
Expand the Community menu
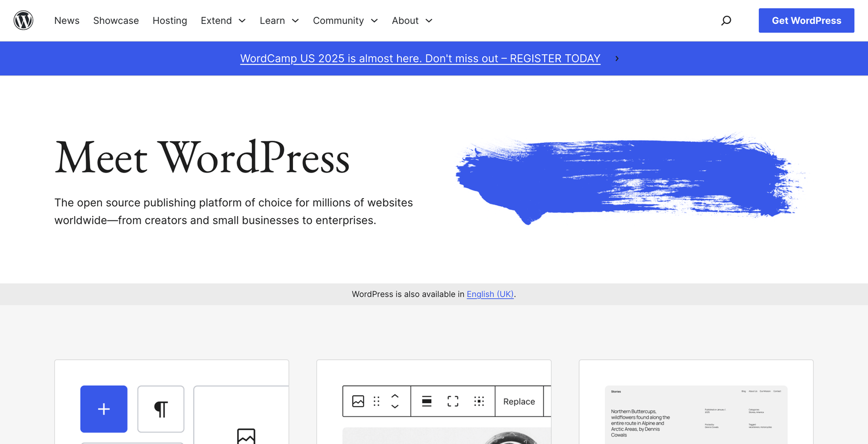point(346,21)
